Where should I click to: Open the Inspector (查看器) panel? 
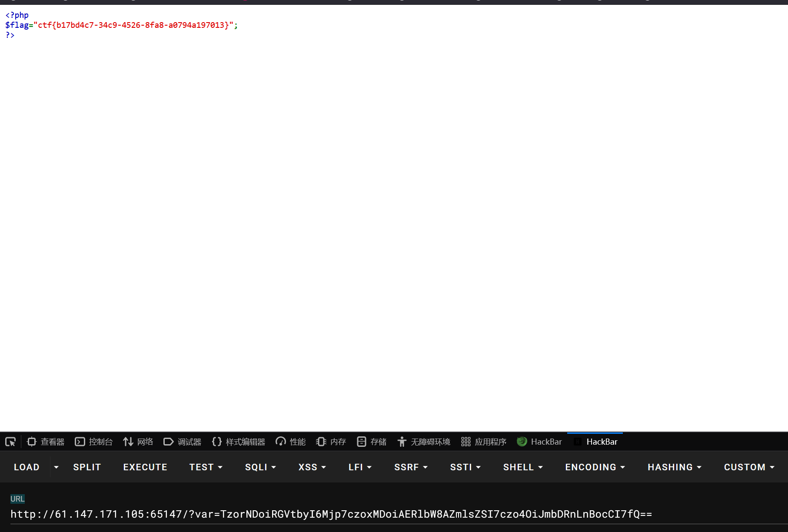tap(46, 442)
